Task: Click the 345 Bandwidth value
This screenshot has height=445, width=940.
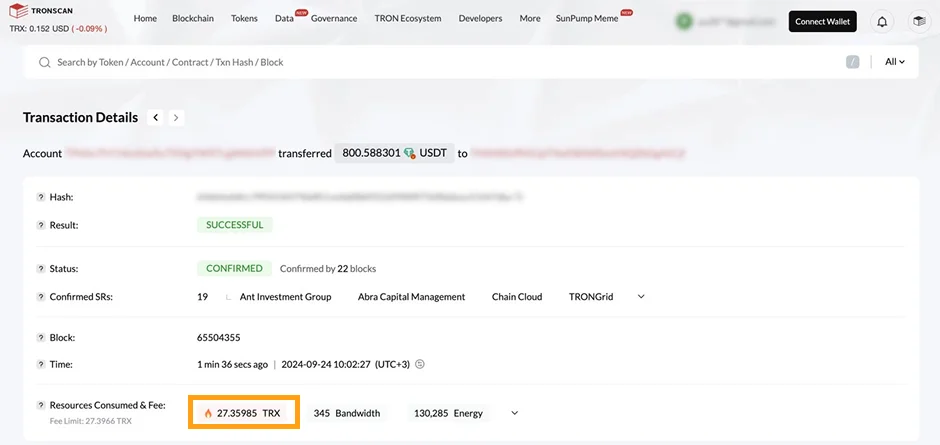Action: 347,413
